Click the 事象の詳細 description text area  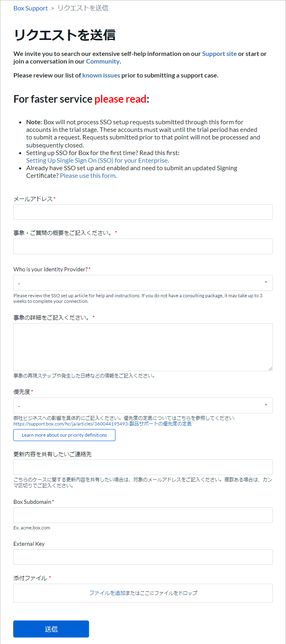143,347
